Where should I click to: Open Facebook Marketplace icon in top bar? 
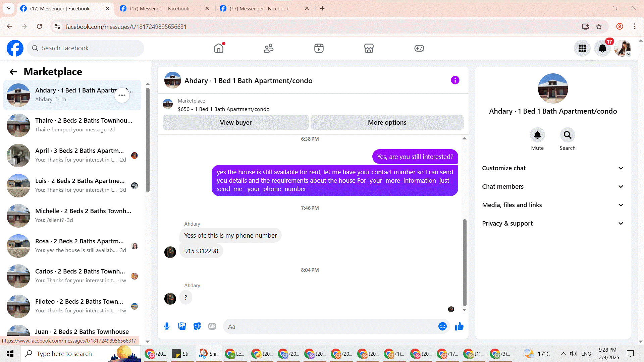coord(369,48)
